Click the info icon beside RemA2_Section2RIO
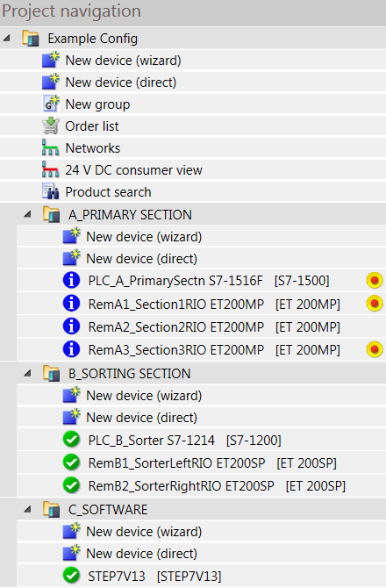The width and height of the screenshot is (386, 588). [71, 326]
